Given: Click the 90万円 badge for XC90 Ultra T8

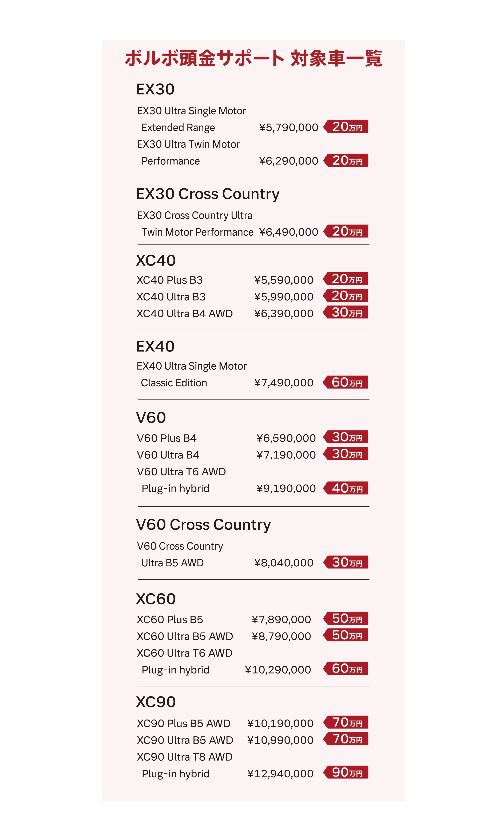Looking at the screenshot, I should [346, 772].
